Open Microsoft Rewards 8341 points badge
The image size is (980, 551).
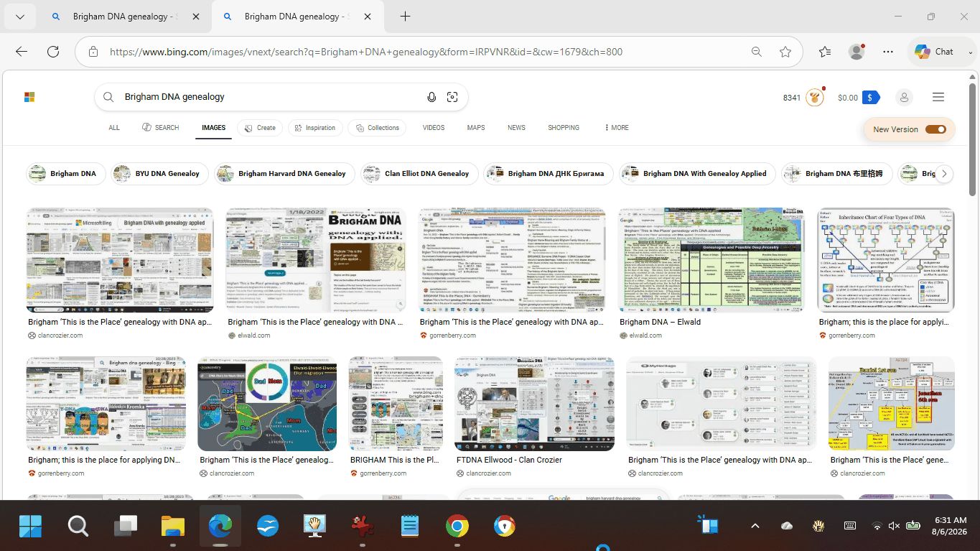point(803,98)
